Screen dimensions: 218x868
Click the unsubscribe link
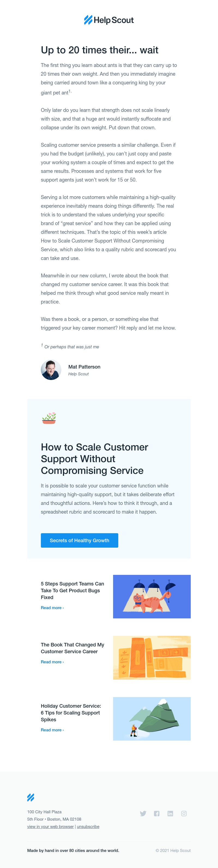coord(88,827)
